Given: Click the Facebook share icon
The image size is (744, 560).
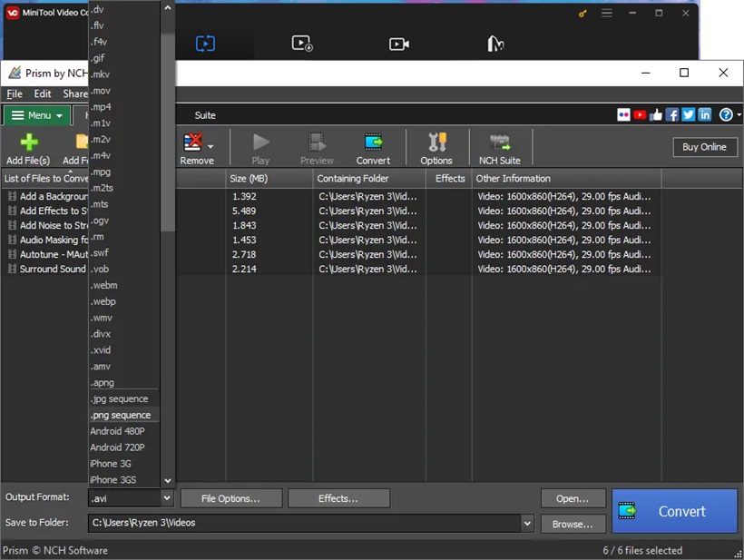Looking at the screenshot, I should point(672,115).
